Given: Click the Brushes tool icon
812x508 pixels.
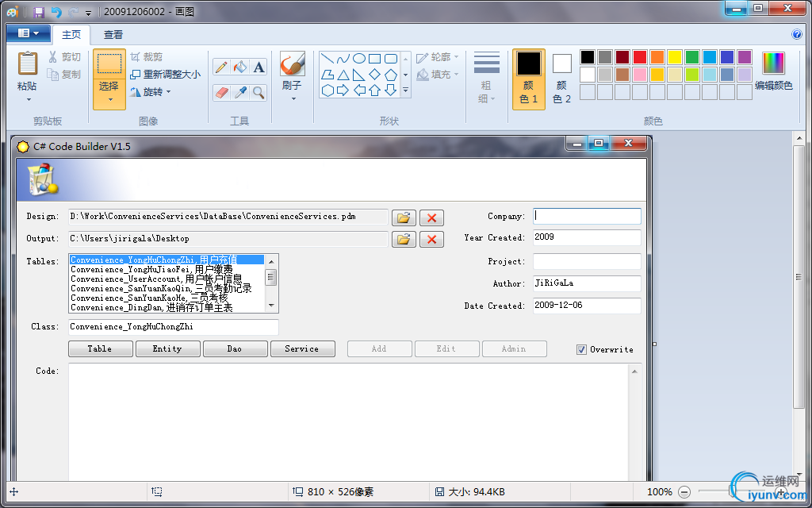Looking at the screenshot, I should point(292,64).
